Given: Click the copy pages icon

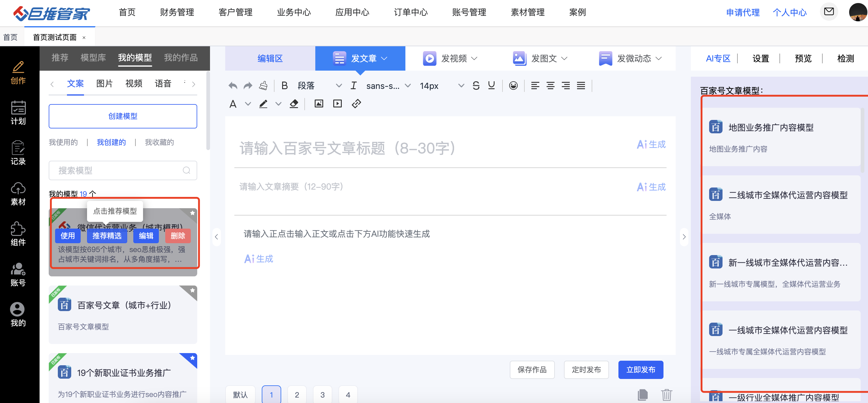Looking at the screenshot, I should 642,394.
